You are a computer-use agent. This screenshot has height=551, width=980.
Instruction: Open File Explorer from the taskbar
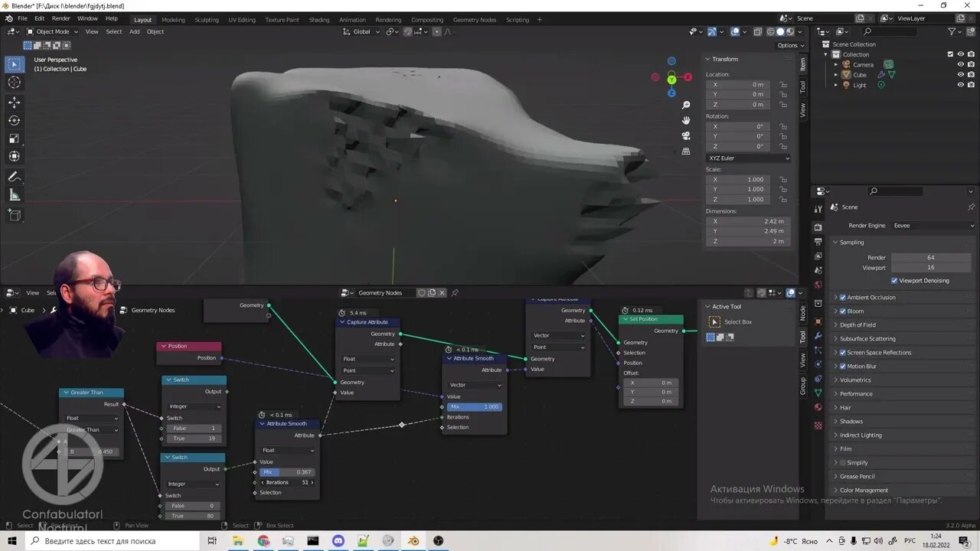(x=238, y=540)
